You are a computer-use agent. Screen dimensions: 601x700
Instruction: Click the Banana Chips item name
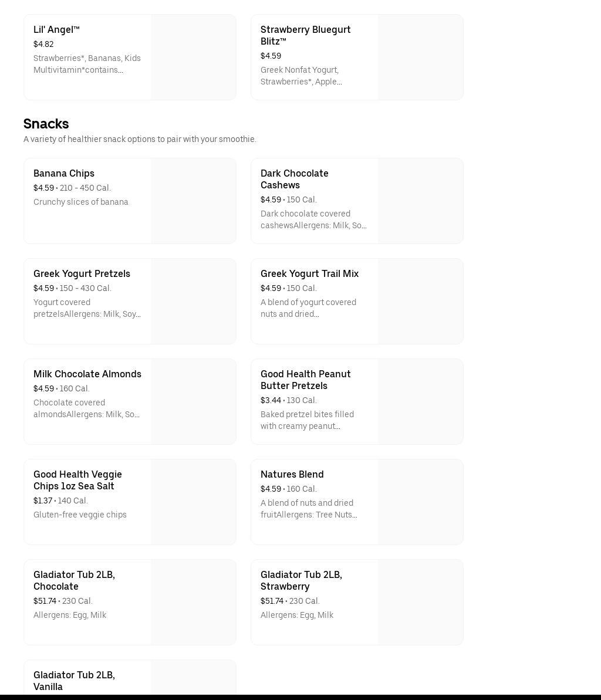64,174
